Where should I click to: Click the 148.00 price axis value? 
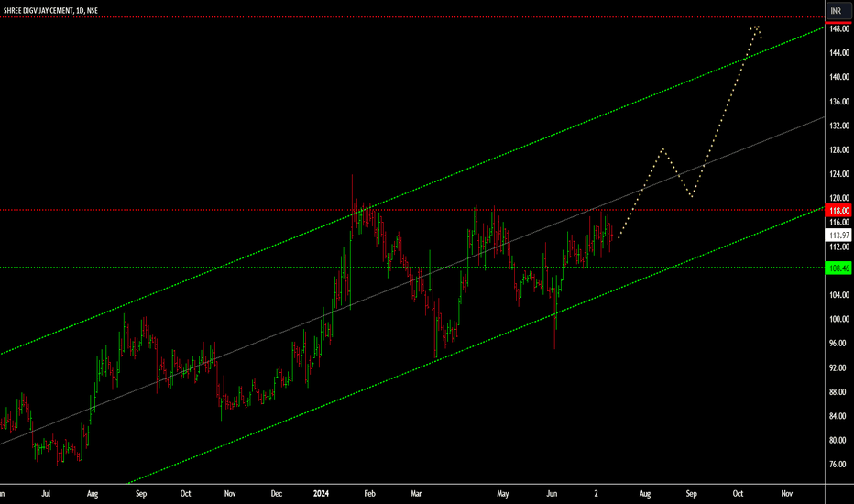point(839,29)
